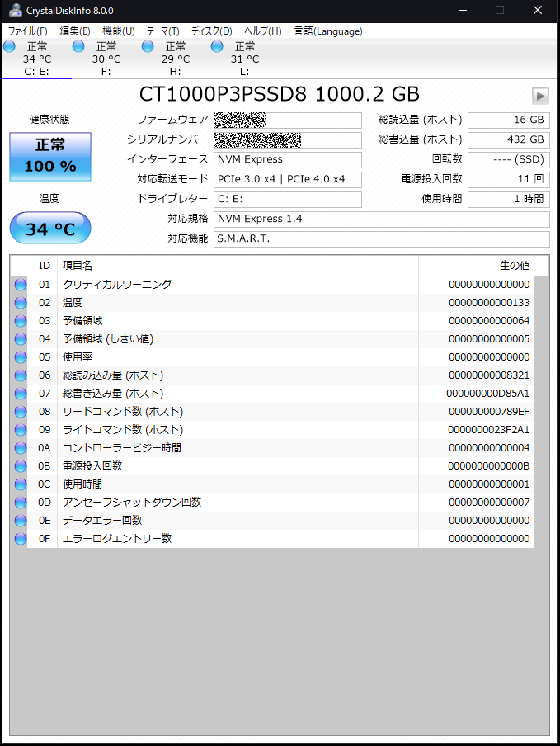Screen dimensions: 560x746
Task: Click the CT1000P3PSSD8 1000.2 GB disk title
Action: pyautogui.click(x=280, y=94)
